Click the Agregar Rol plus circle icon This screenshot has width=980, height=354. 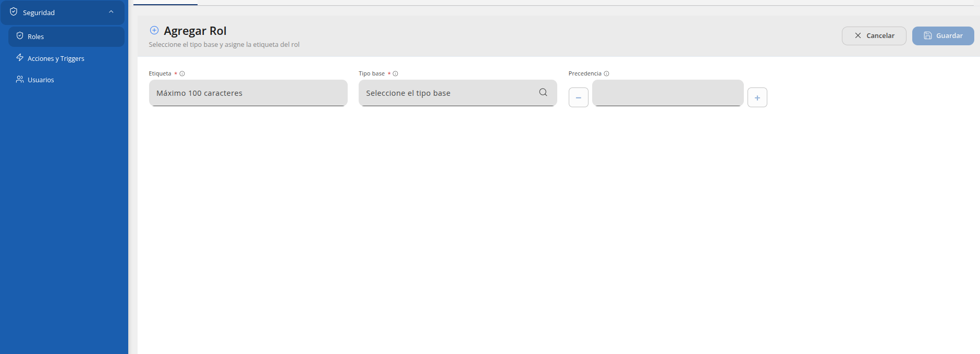[x=154, y=30]
